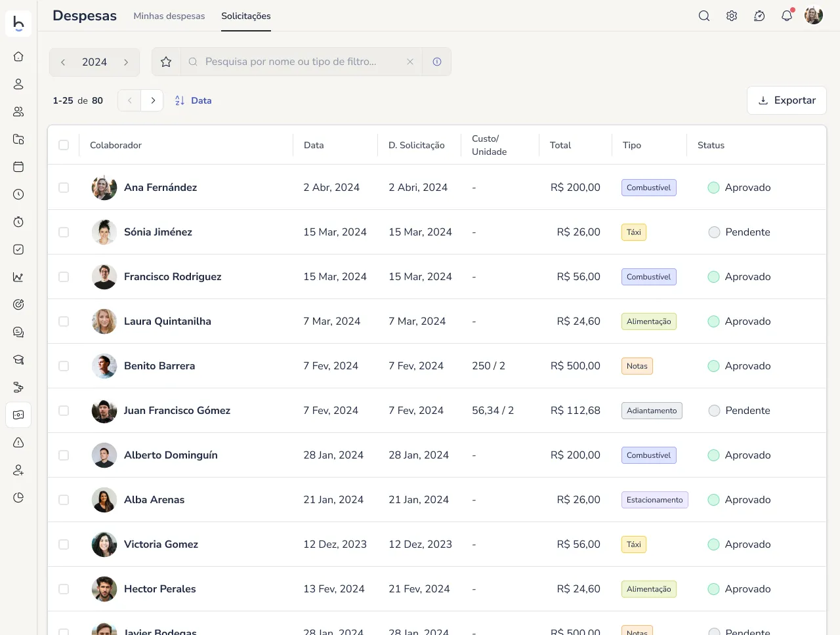Check the Francisco Rodriguez row checkbox
This screenshot has width=840, height=635.
64,277
